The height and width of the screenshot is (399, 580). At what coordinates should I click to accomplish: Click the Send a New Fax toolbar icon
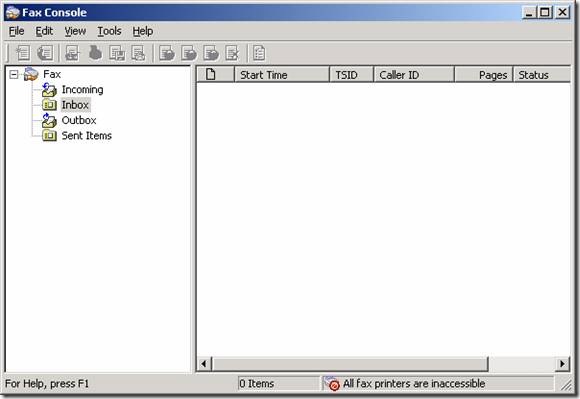pos(23,53)
